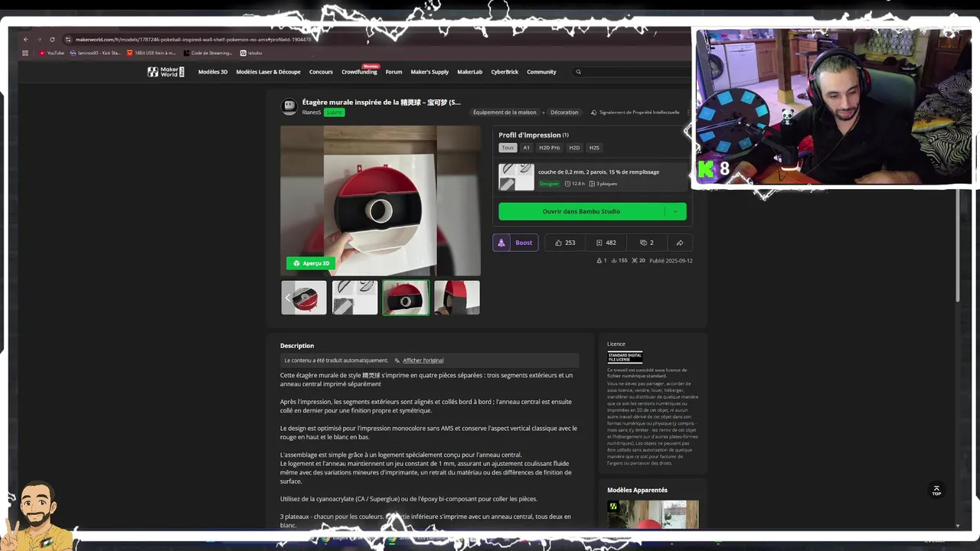The height and width of the screenshot is (551, 980).
Task: Select third highlighted pokeball thumbnail
Action: pyautogui.click(x=406, y=298)
